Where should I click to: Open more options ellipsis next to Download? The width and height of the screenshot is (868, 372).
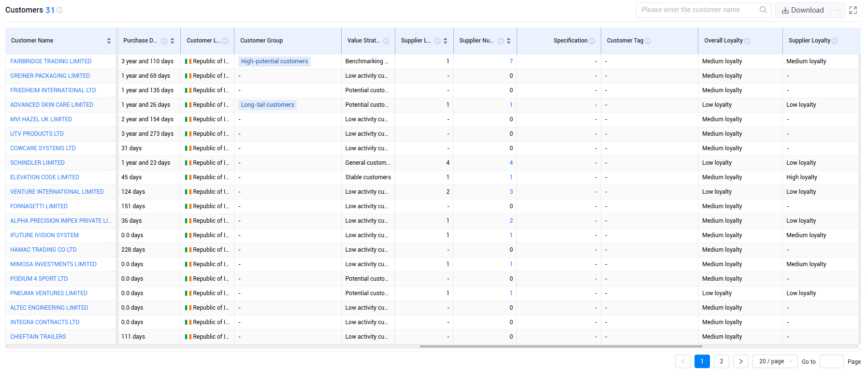[x=838, y=10]
